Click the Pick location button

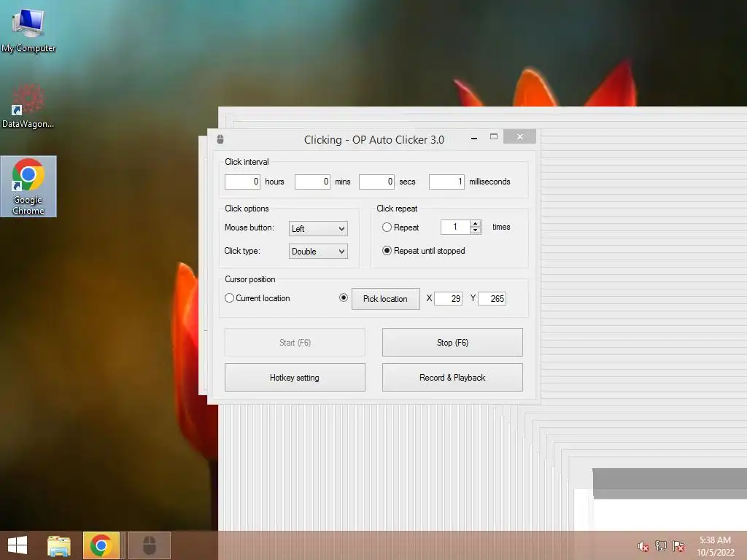tap(385, 298)
